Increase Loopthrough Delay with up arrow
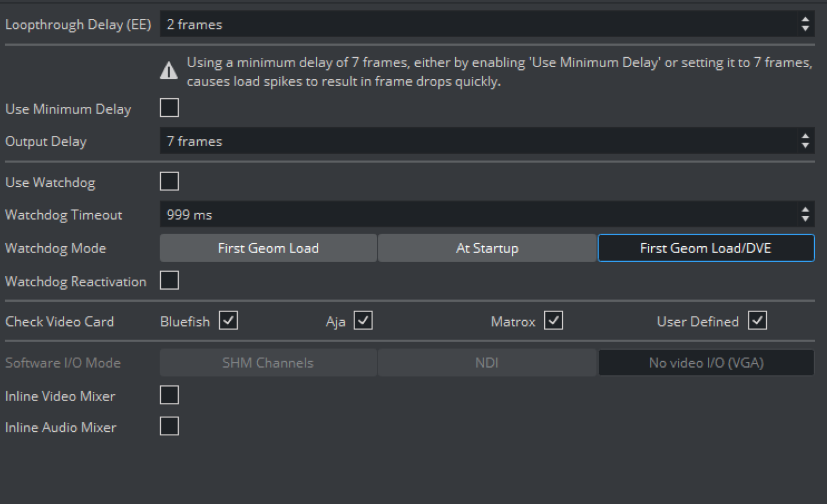Screen dimensions: 827x504 pyautogui.click(x=805, y=20)
